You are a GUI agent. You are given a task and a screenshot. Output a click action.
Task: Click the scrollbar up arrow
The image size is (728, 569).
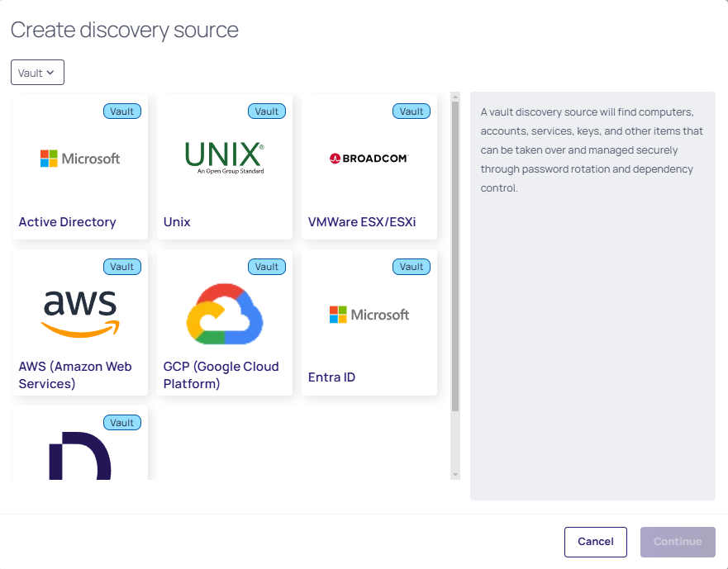(x=454, y=97)
